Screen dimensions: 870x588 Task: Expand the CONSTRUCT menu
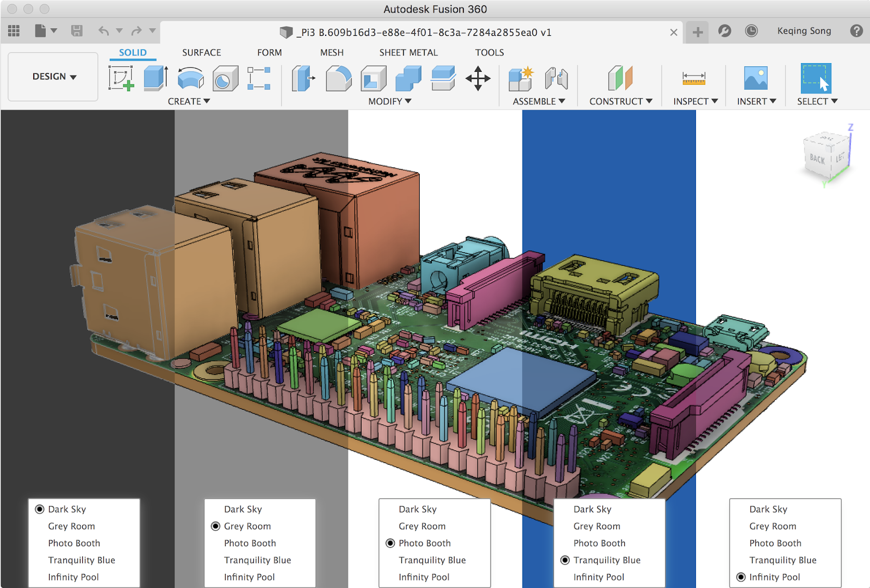click(621, 101)
